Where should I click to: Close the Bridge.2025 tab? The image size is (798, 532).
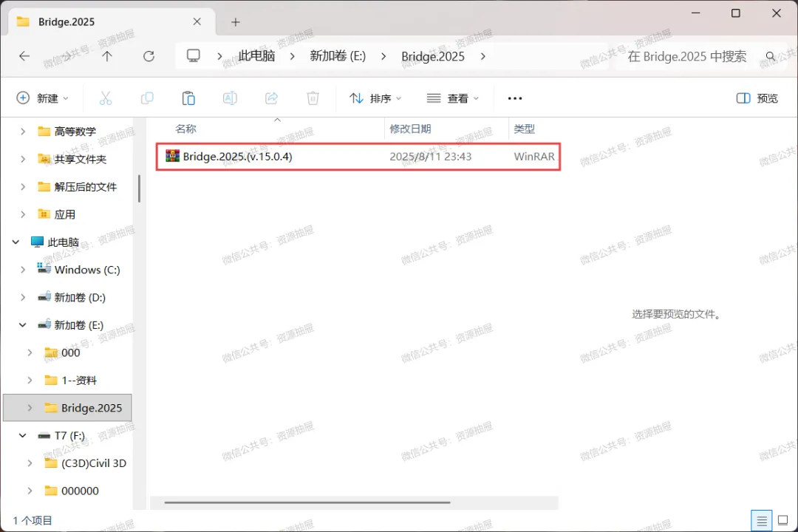point(197,21)
